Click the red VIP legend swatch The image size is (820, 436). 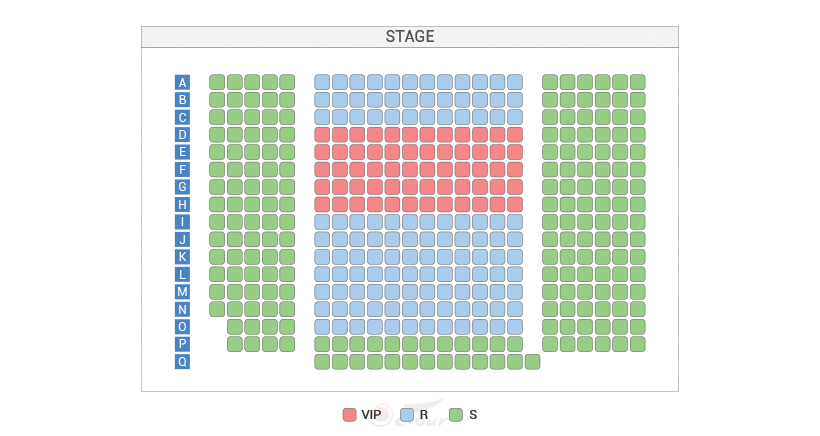tap(349, 415)
